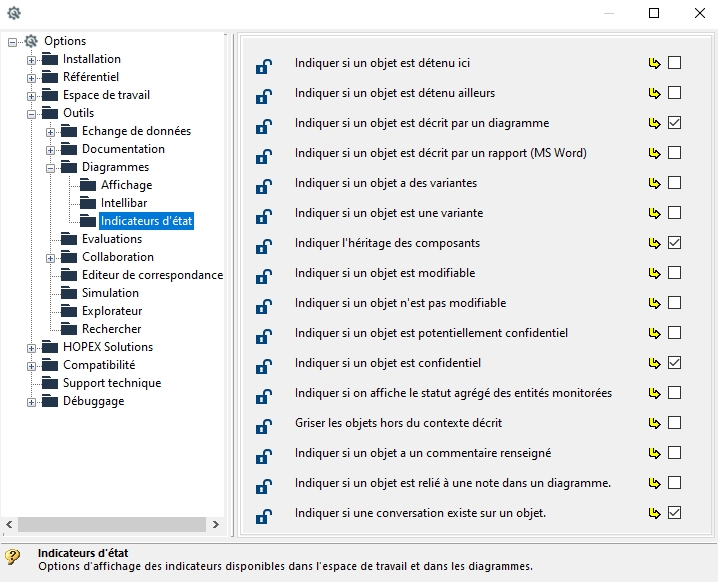Collapse the Diagrammes tree branch

[51, 167]
